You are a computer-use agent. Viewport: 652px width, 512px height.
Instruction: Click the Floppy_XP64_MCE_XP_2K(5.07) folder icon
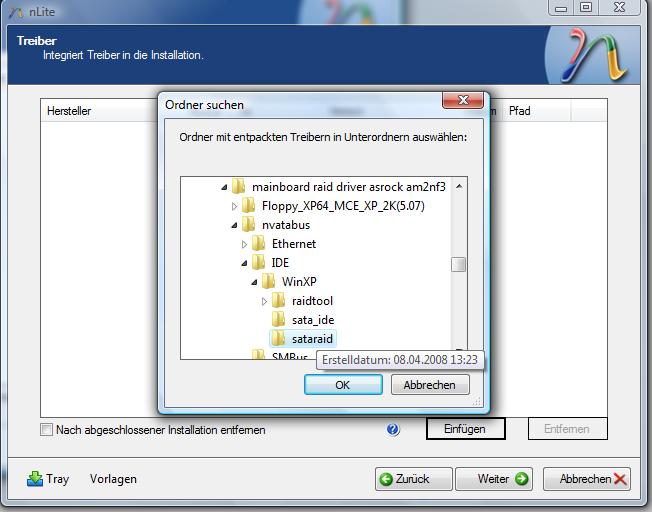(248, 205)
